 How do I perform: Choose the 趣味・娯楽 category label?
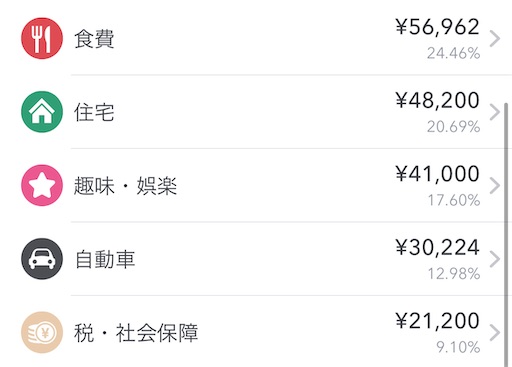click(x=125, y=186)
